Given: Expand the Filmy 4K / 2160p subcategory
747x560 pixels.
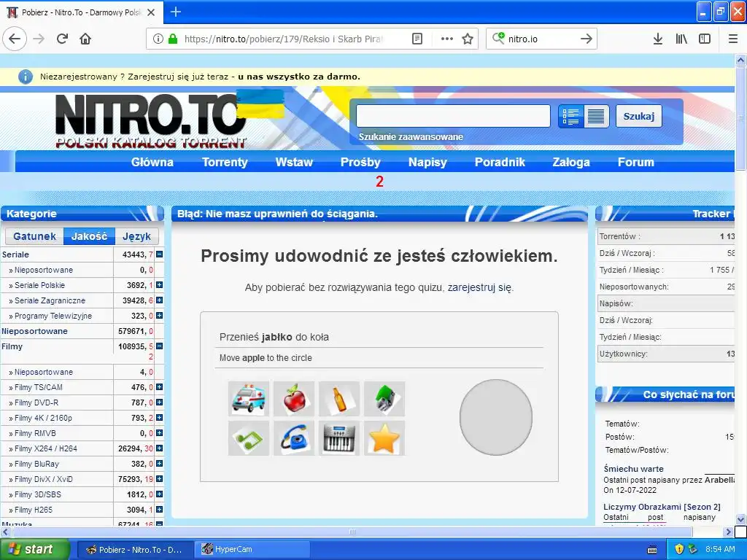Looking at the screenshot, I should click(160, 418).
